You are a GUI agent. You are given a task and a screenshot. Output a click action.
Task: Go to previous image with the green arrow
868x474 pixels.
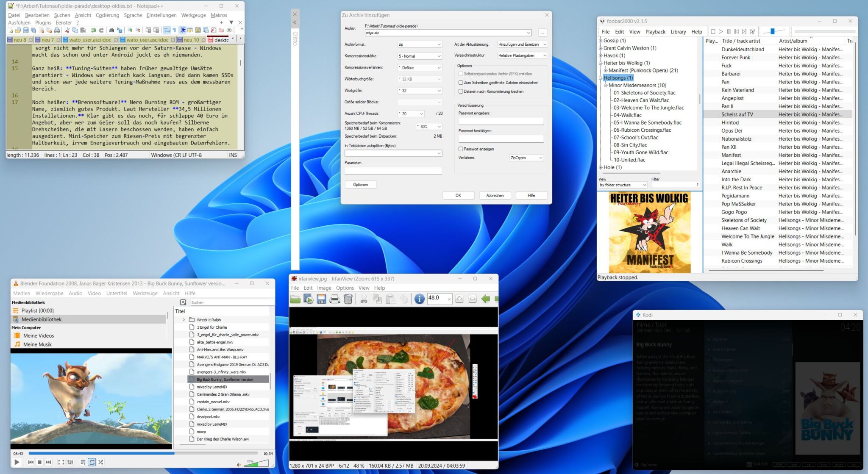click(485, 299)
